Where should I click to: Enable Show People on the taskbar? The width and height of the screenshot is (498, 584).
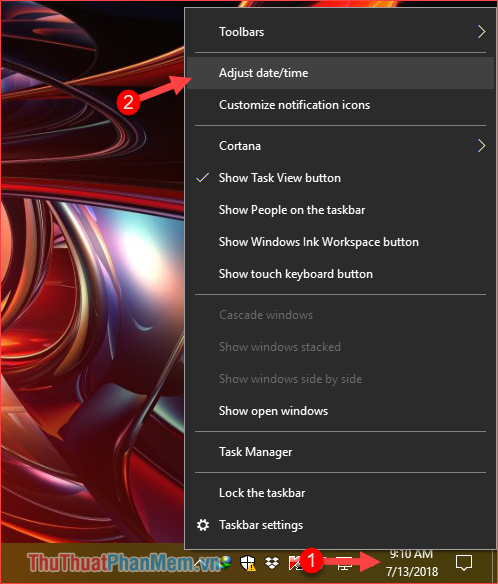340,210
